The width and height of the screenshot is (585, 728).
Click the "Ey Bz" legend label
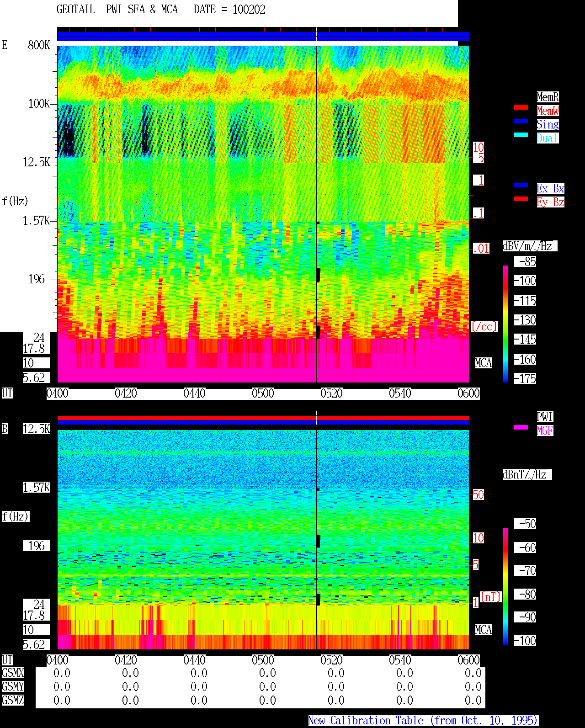tap(550, 202)
